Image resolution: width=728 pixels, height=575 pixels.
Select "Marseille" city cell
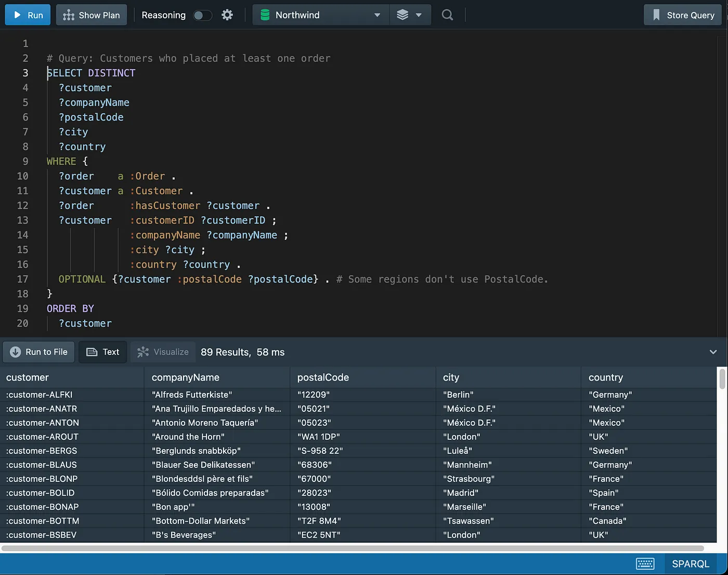click(x=509, y=507)
